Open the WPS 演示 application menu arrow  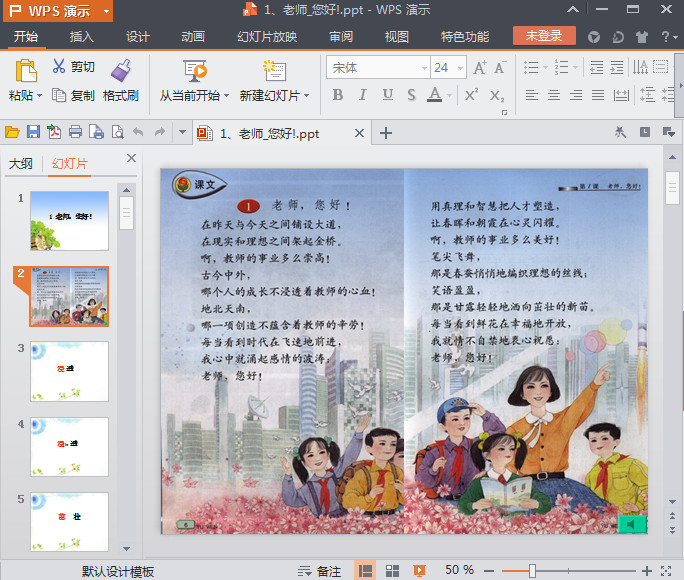click(x=106, y=11)
